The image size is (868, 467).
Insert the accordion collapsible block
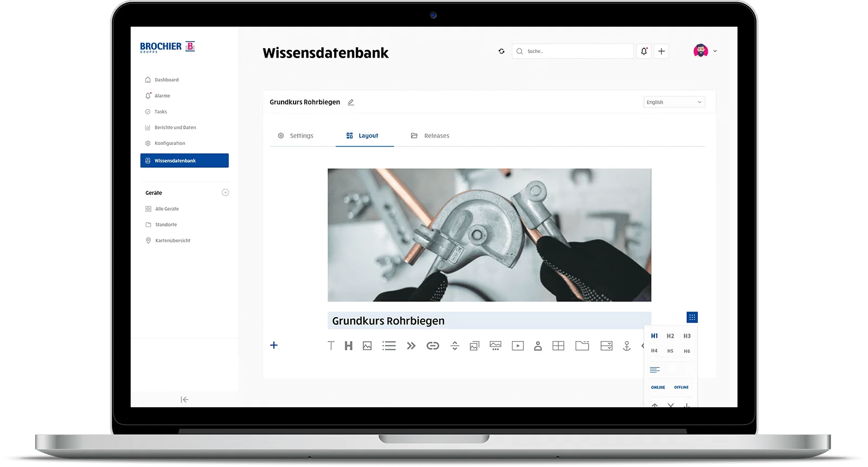pyautogui.click(x=607, y=346)
